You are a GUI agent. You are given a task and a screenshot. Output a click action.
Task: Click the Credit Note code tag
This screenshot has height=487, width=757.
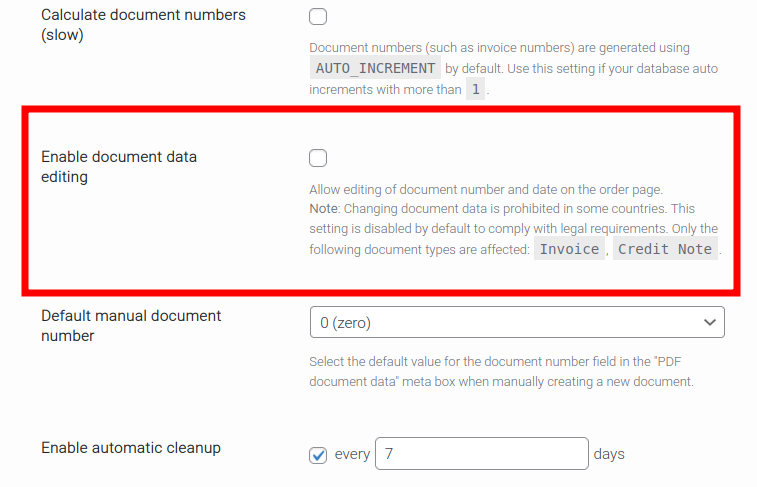[x=665, y=249]
